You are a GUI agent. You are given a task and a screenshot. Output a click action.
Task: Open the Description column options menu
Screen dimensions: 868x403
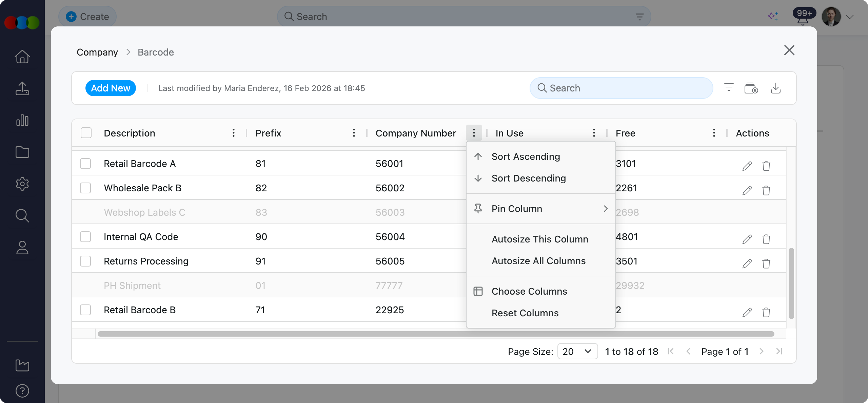point(234,133)
